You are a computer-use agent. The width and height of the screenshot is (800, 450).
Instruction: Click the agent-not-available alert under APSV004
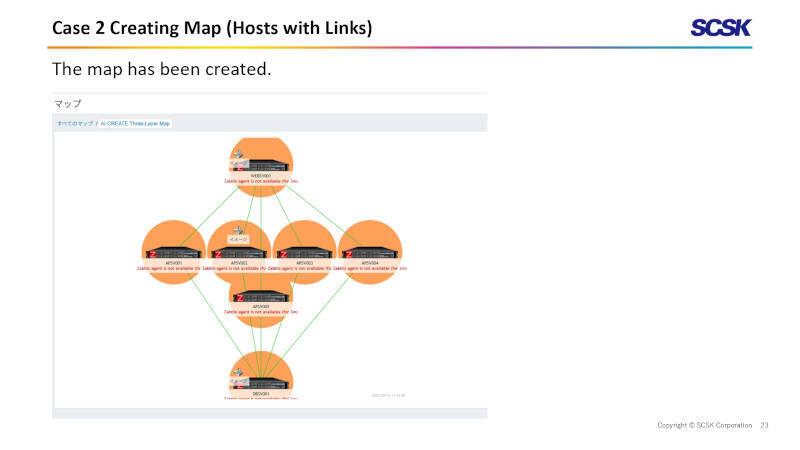pos(370,268)
